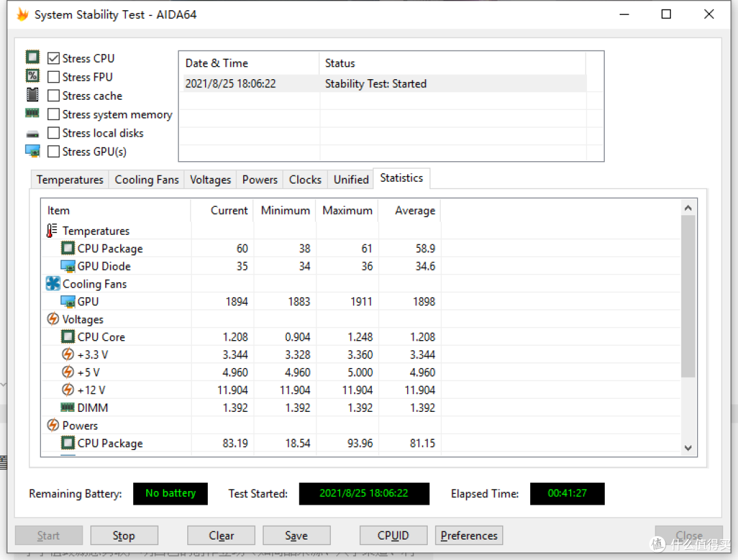The height and width of the screenshot is (560, 738).
Task: Click the statistics list vertical scrollbar thumb
Action: click(x=688, y=296)
